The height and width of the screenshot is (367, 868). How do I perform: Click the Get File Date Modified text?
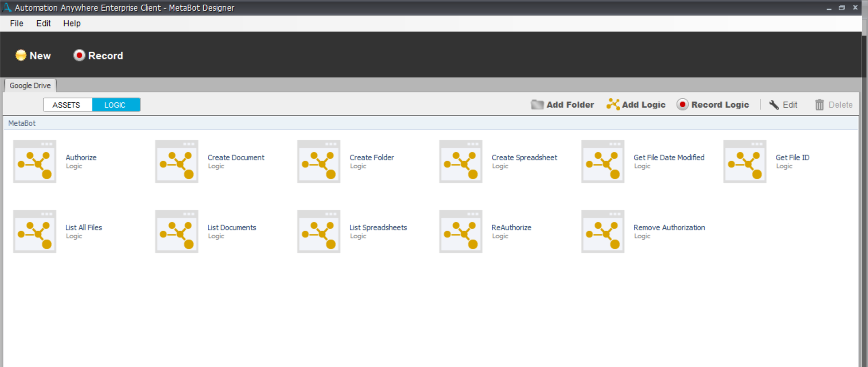669,157
